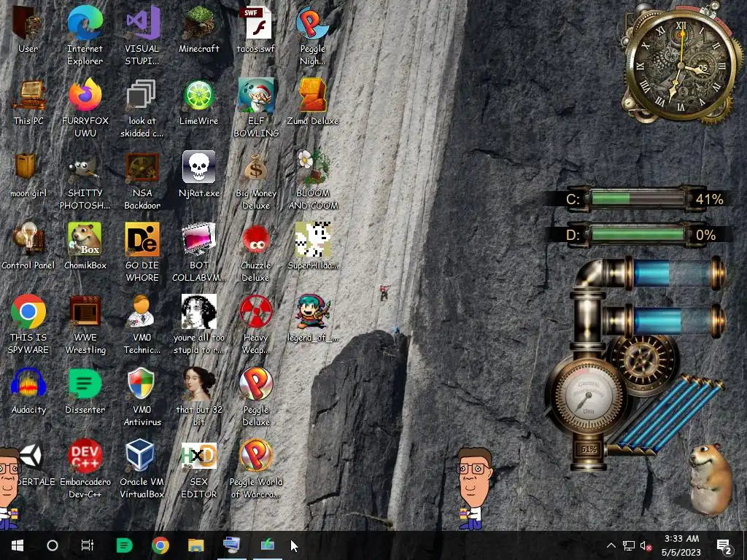Launch the Heavy Weap... radiation icon
Screen dimensions: 747x560
point(256,324)
